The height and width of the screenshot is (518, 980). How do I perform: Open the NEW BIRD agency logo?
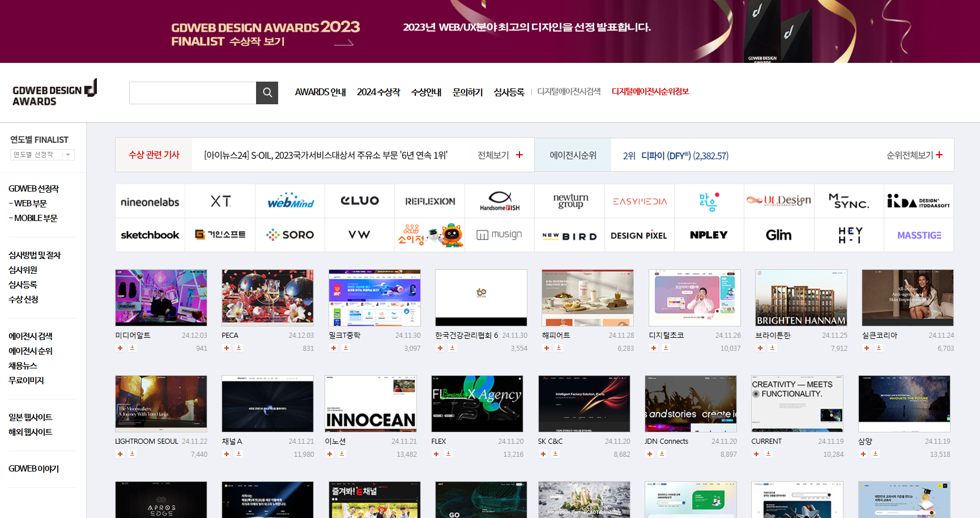[570, 235]
